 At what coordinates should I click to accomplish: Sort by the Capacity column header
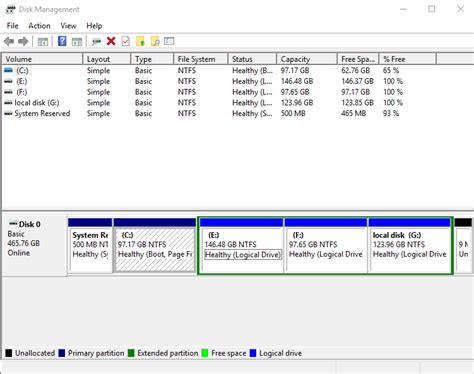click(x=307, y=59)
